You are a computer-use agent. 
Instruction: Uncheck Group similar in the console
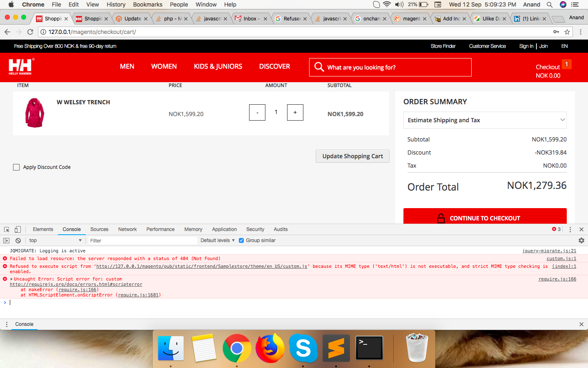[241, 240]
